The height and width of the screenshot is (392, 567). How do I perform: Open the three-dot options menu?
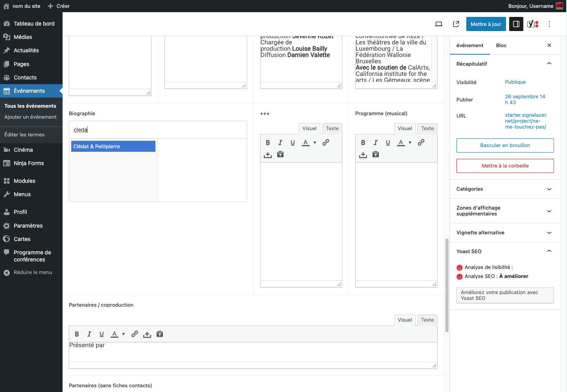(x=549, y=24)
